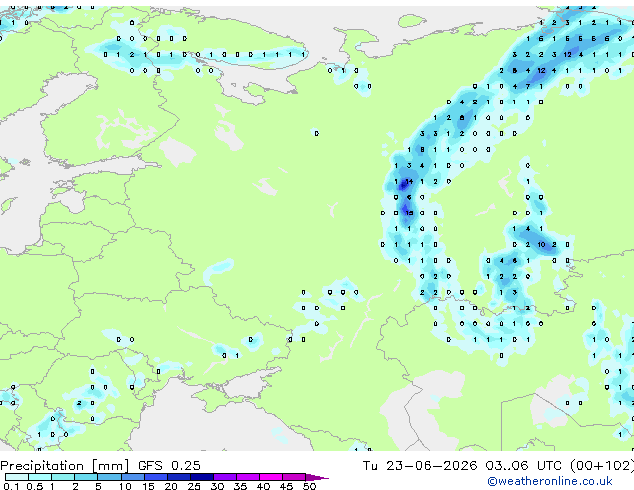The image size is (634, 490).
Task: Click the violet 30–35 mm legend swatch
Action: tap(225, 477)
